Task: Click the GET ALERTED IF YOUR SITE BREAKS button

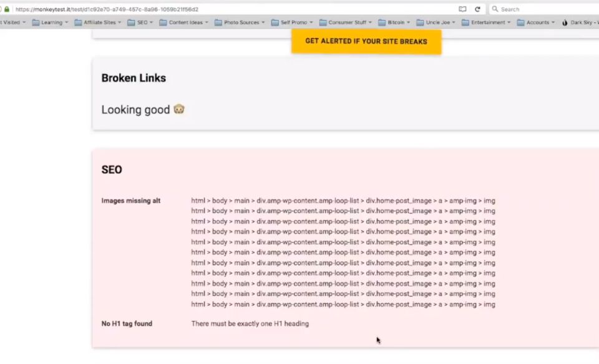Action: pyautogui.click(x=366, y=41)
